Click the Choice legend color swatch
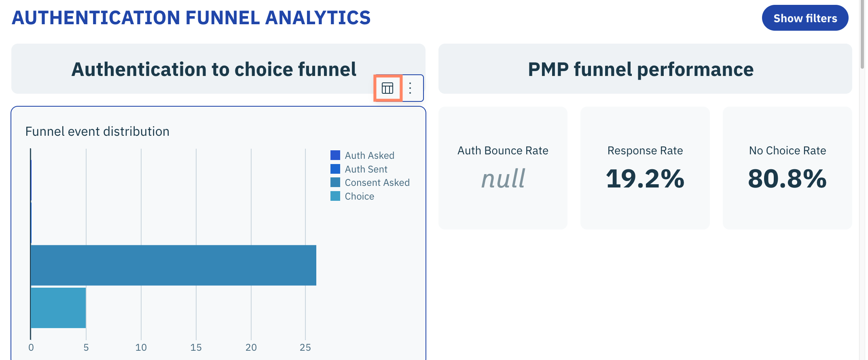This screenshot has height=360, width=868. coord(335,196)
